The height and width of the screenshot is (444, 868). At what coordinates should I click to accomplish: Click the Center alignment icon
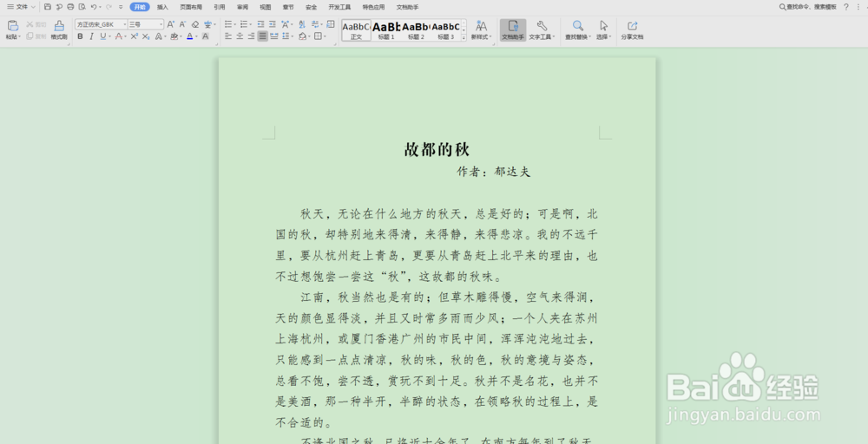coord(240,36)
